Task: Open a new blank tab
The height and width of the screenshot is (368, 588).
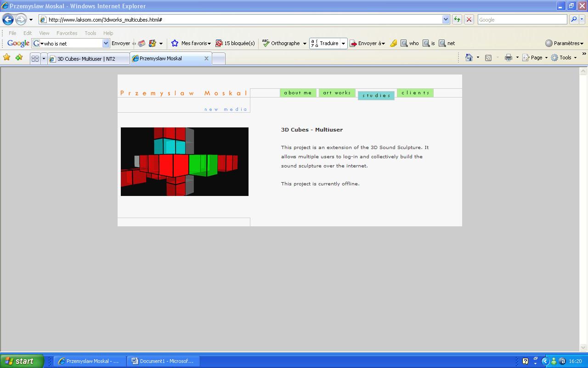Action: click(x=219, y=58)
